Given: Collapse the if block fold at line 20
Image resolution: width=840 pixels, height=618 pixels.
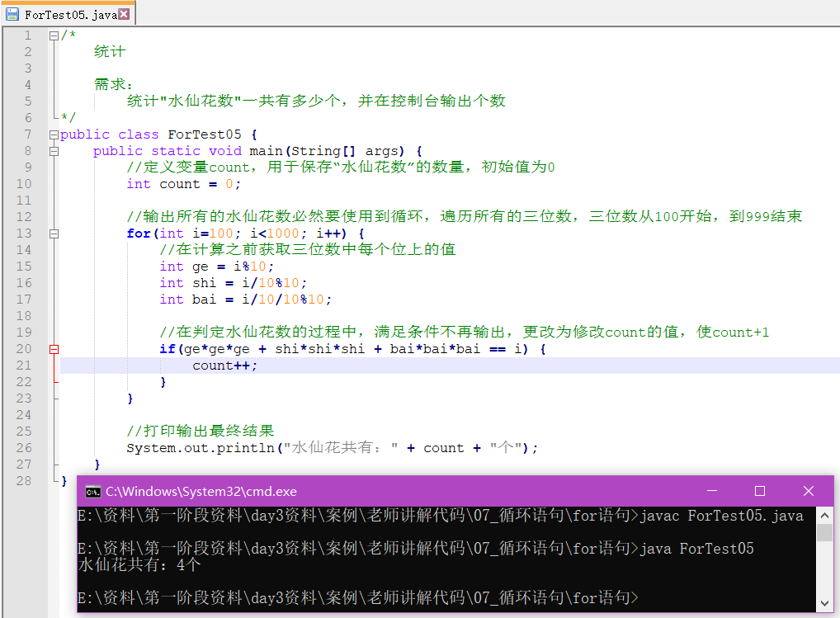Looking at the screenshot, I should click(x=54, y=350).
